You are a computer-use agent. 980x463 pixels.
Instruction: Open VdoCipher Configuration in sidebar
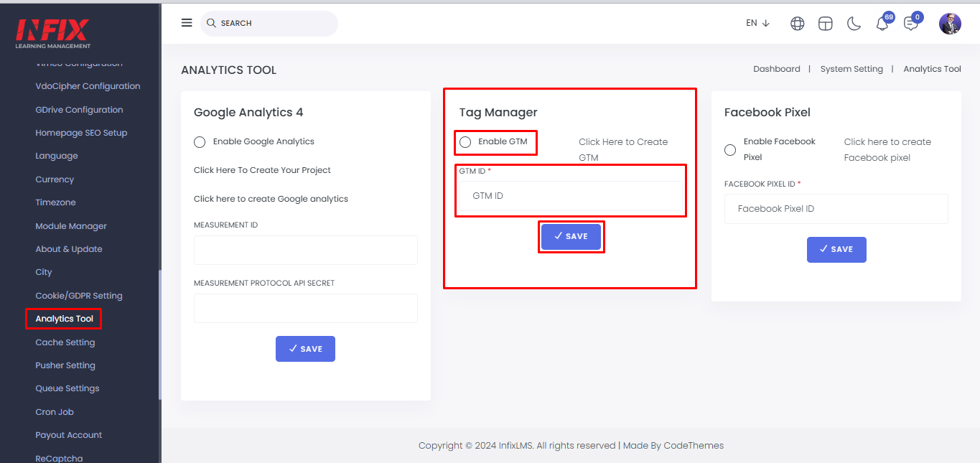pyautogui.click(x=88, y=86)
